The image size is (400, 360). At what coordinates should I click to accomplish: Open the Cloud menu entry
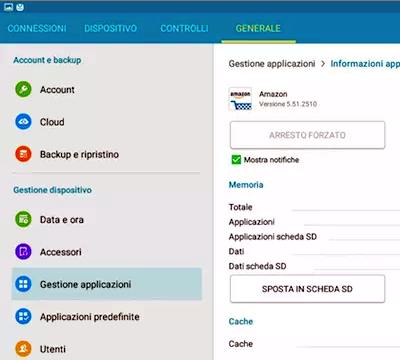coord(107,122)
